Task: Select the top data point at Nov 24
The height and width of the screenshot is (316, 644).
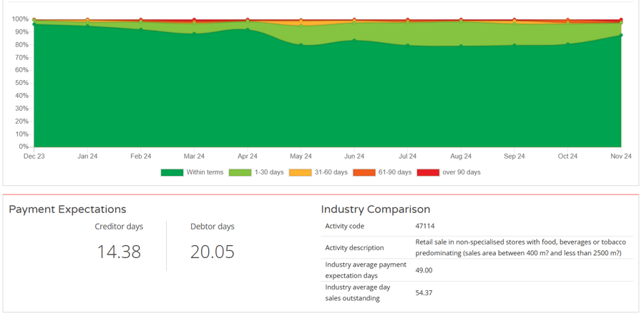Action: coord(620,20)
